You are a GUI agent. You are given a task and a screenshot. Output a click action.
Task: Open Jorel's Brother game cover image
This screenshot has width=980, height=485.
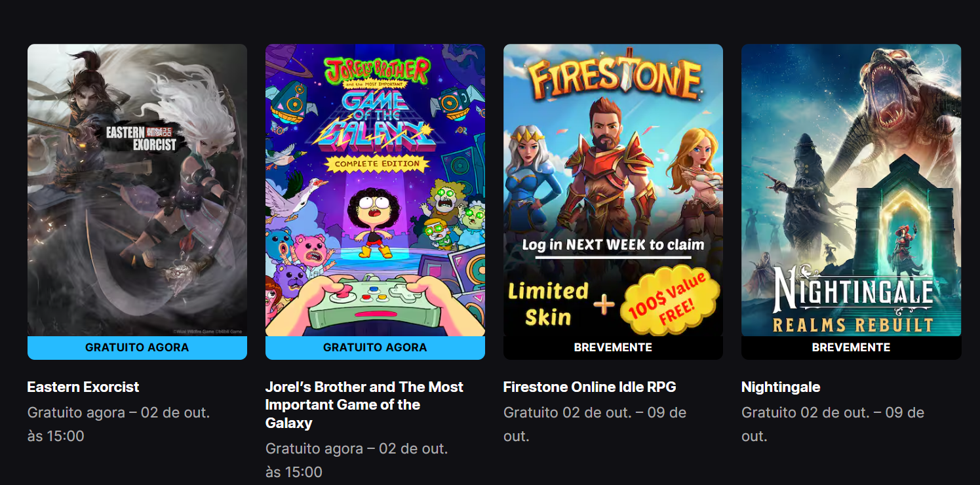375,190
